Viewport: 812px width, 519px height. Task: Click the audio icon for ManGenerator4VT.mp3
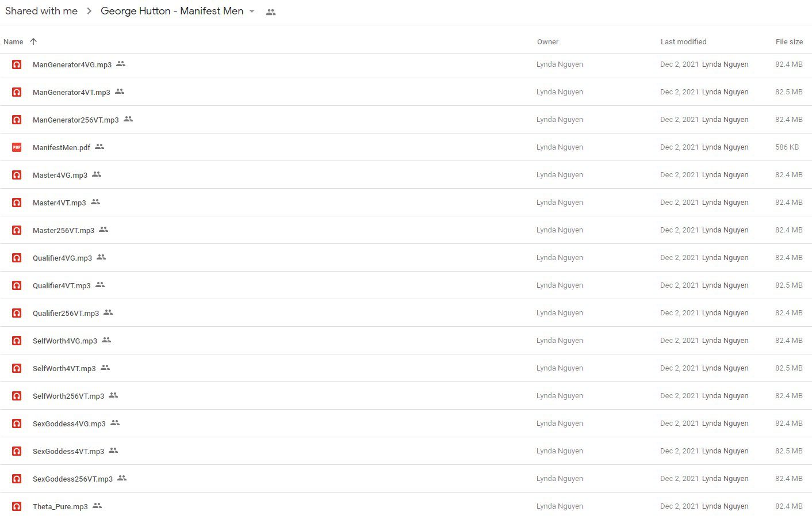17,92
